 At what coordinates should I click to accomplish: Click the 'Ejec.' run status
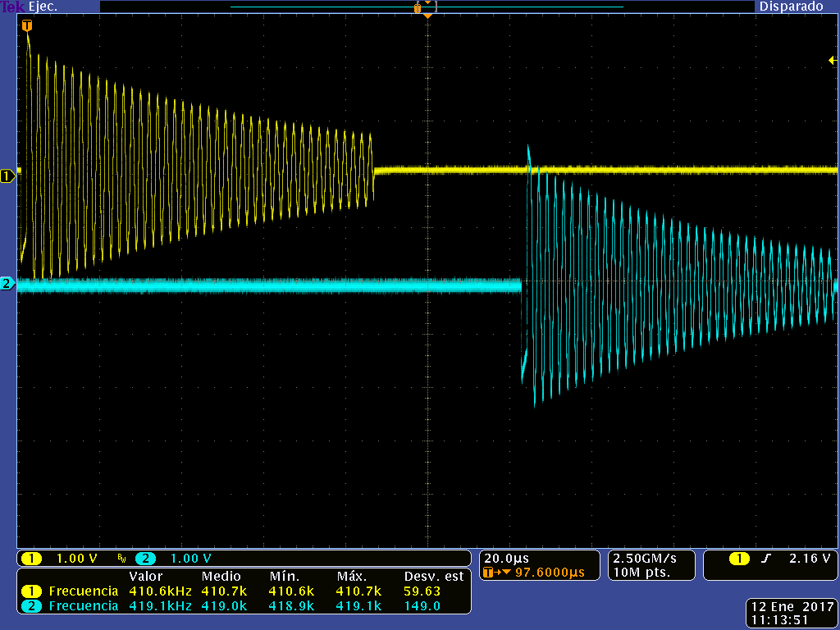43,7
